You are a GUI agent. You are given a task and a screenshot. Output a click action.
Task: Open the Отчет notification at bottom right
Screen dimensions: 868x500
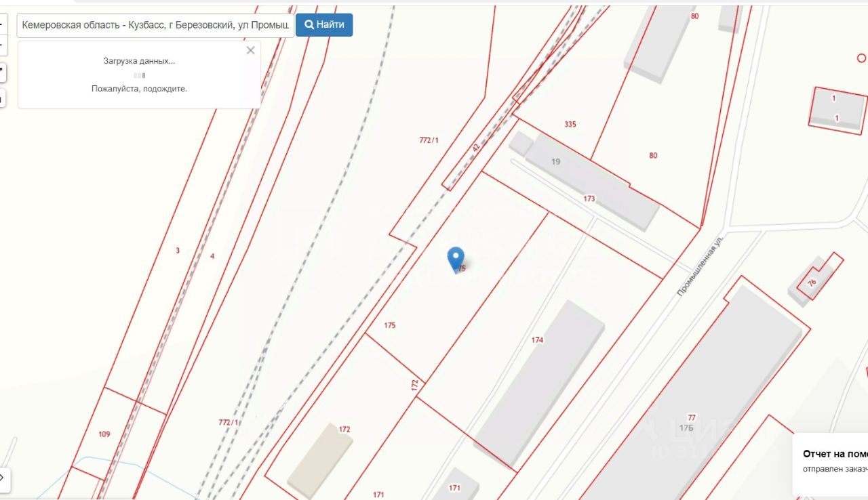pyautogui.click(x=830, y=462)
